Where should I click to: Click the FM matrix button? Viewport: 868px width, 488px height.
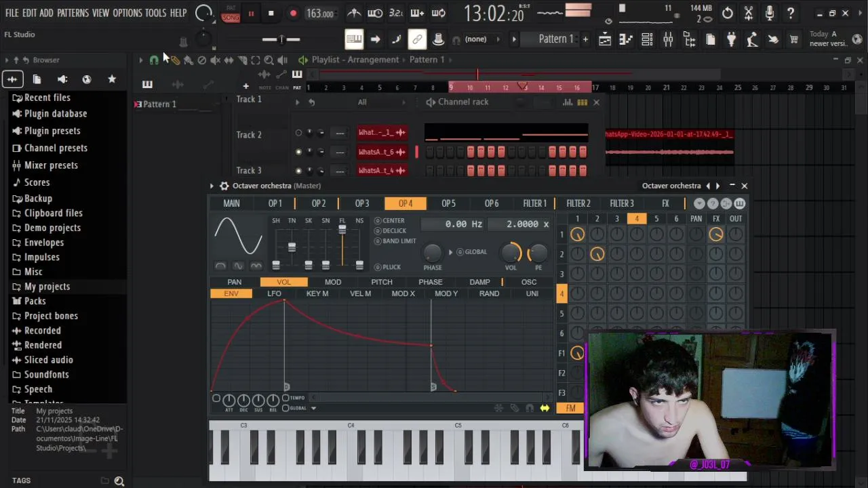(x=570, y=408)
